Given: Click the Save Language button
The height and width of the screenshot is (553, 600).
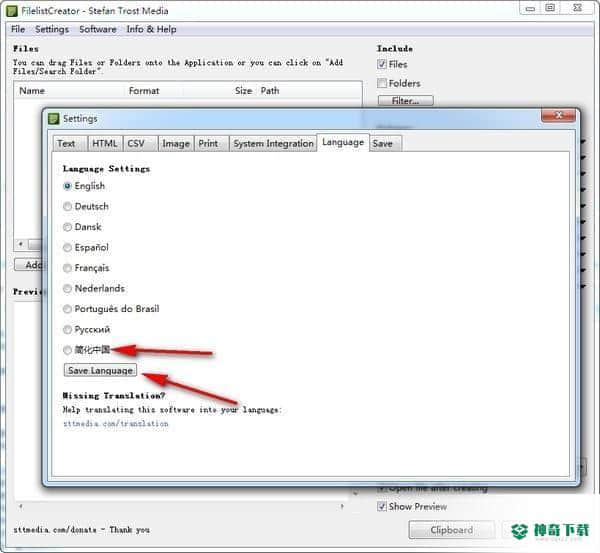Looking at the screenshot, I should click(100, 370).
